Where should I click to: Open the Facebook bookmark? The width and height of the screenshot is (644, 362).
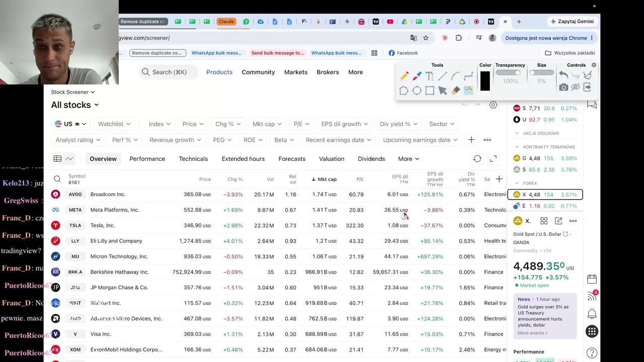click(x=403, y=53)
